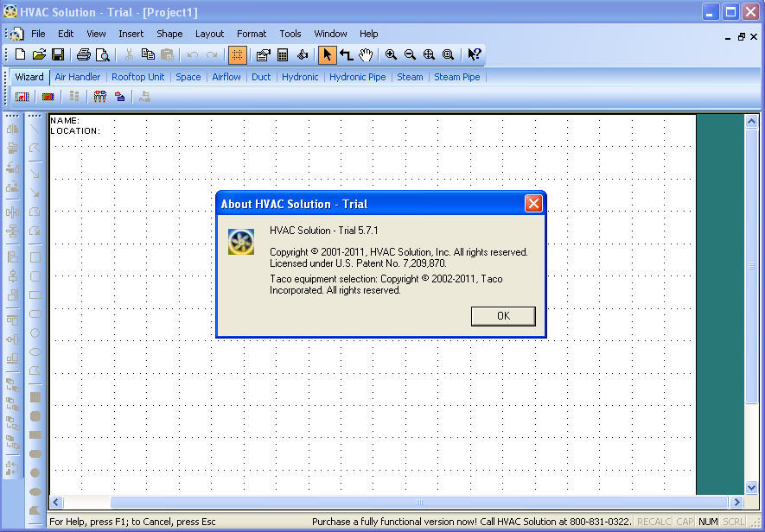The height and width of the screenshot is (532, 765).
Task: Switch to the Air Handler tab
Action: [78, 77]
